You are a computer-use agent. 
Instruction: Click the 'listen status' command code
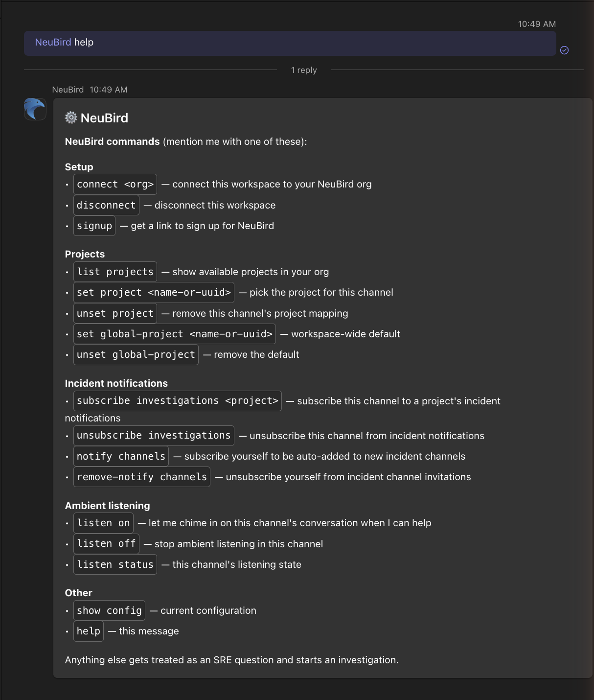tap(115, 564)
